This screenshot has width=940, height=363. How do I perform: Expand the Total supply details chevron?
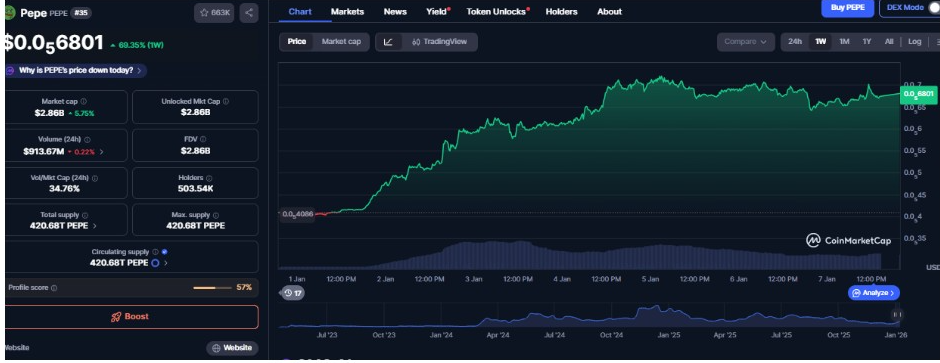(x=95, y=226)
